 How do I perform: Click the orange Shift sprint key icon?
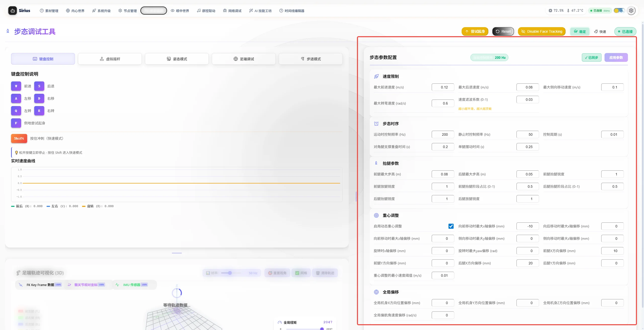(19, 138)
